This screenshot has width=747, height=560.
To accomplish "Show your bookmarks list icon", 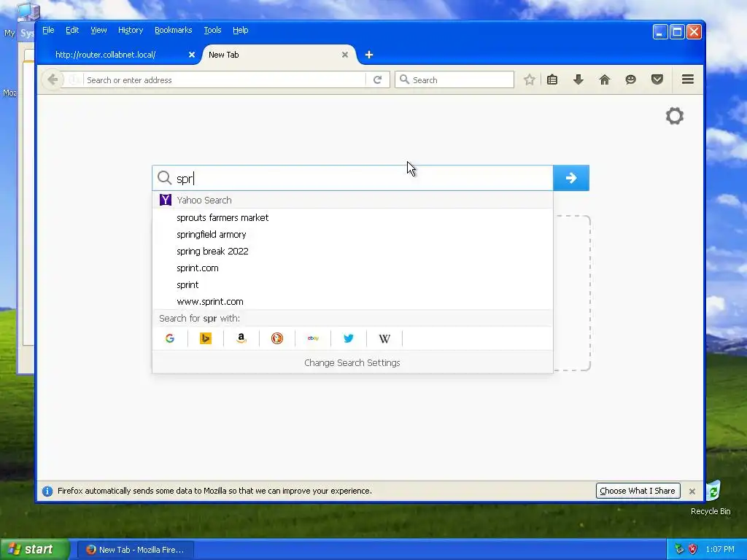I will 552,79.
